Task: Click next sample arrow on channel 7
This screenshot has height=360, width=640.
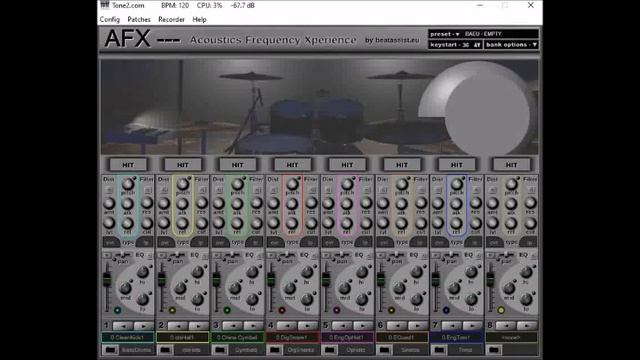Action: pyautogui.click(x=472, y=326)
